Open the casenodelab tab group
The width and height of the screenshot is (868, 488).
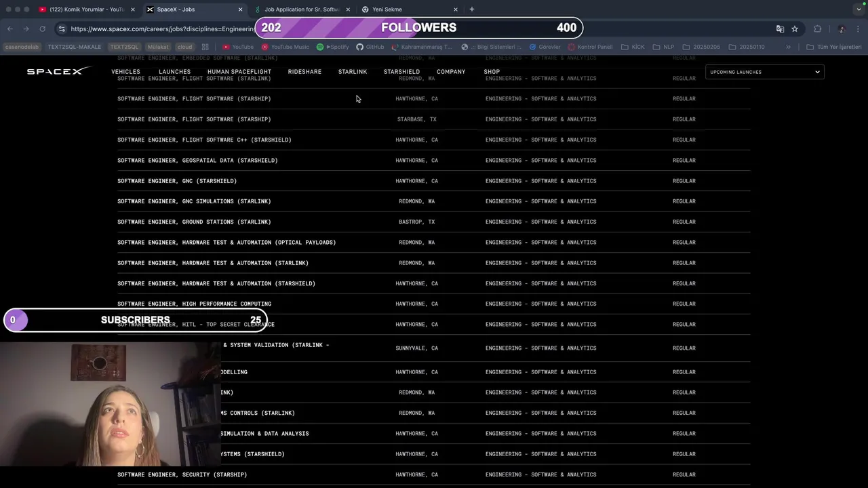22,47
